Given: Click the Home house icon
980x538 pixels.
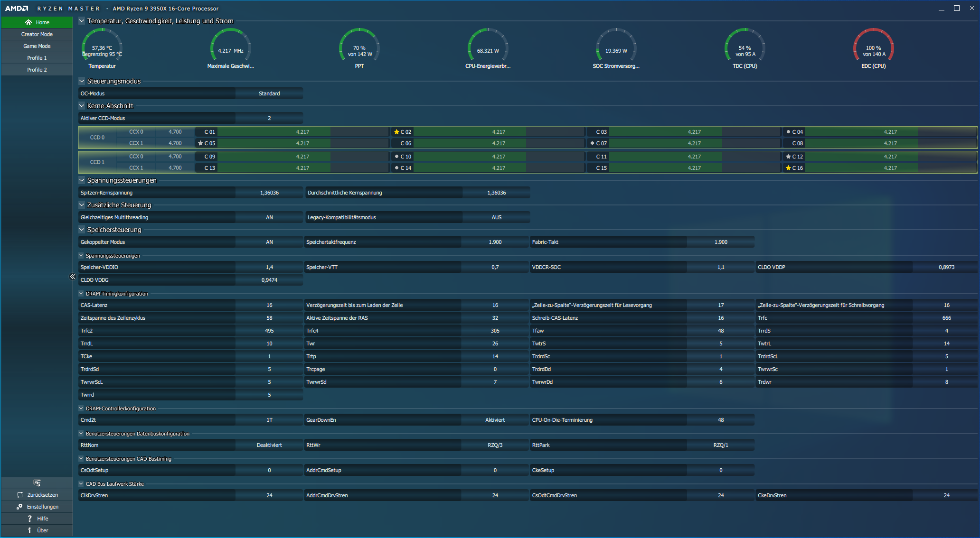Looking at the screenshot, I should (x=28, y=22).
